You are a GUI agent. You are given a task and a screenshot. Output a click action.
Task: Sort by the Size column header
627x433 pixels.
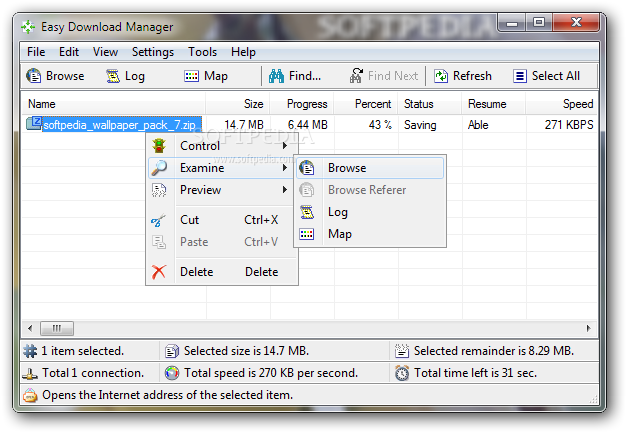click(x=238, y=104)
